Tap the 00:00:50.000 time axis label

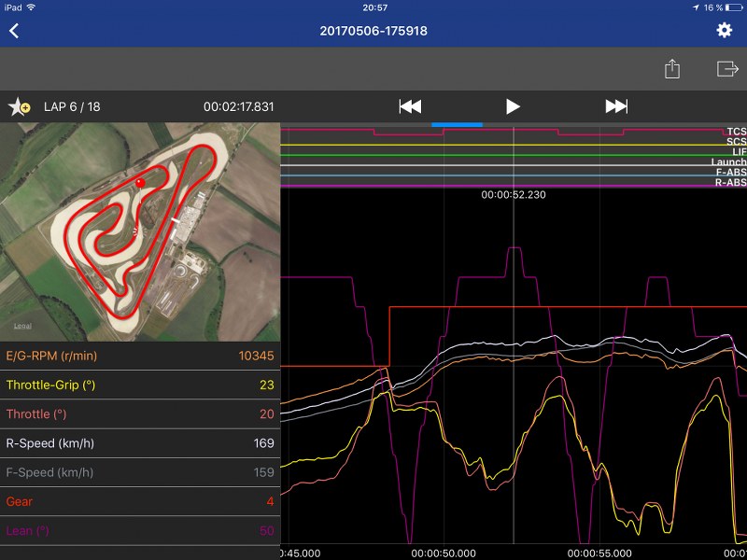(444, 553)
